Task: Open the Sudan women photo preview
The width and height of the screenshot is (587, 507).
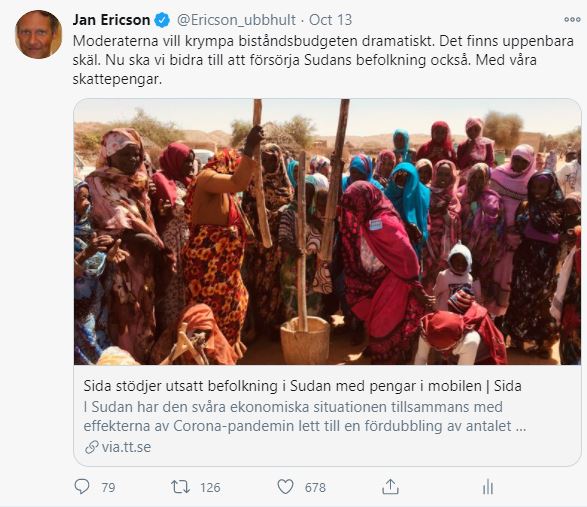Action: (328, 232)
